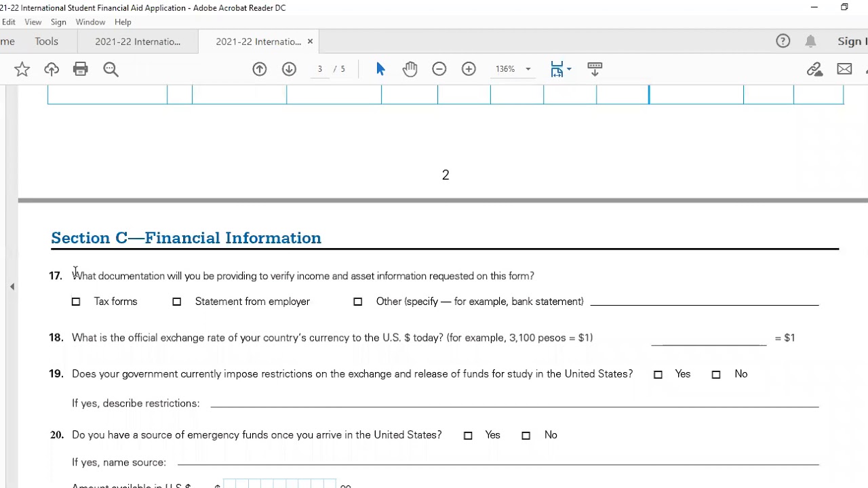Click the read mode keyboard icon
The height and width of the screenshot is (488, 868).
[595, 69]
